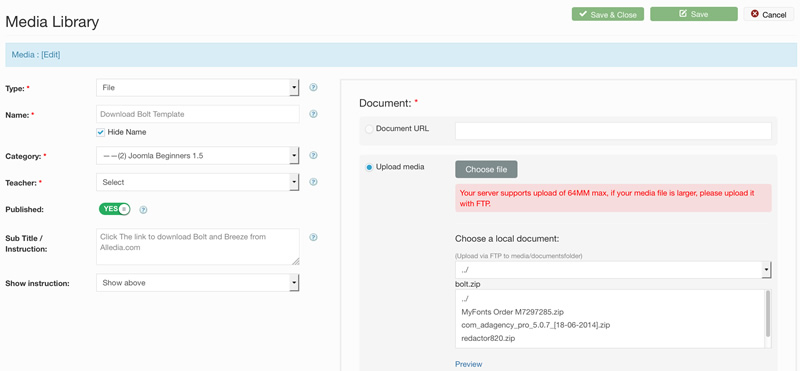Screen dimensions: 800x371
Task: Open the Teacher select dropdown
Action: click(197, 182)
